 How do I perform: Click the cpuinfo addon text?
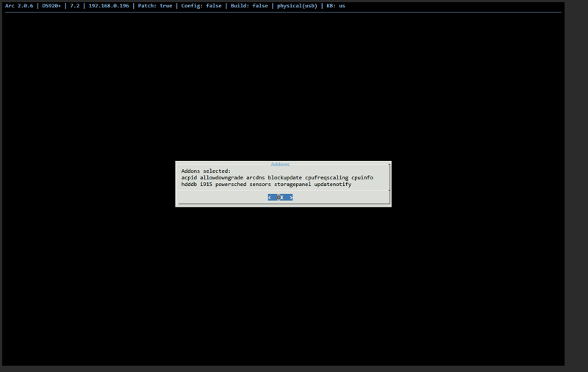coord(362,178)
